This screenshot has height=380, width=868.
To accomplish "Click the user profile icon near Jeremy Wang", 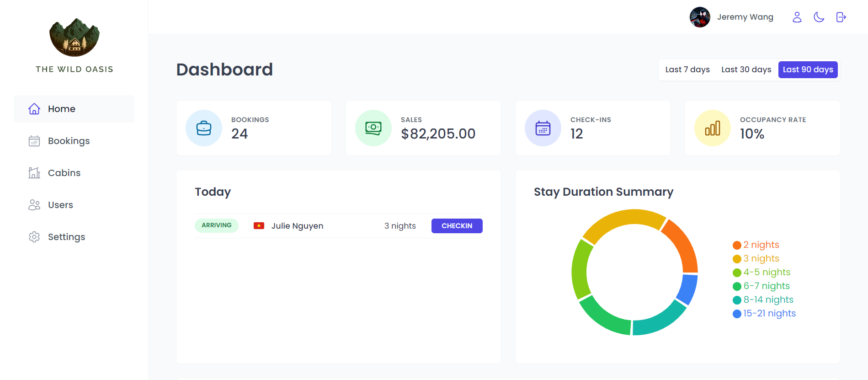I will (x=797, y=17).
